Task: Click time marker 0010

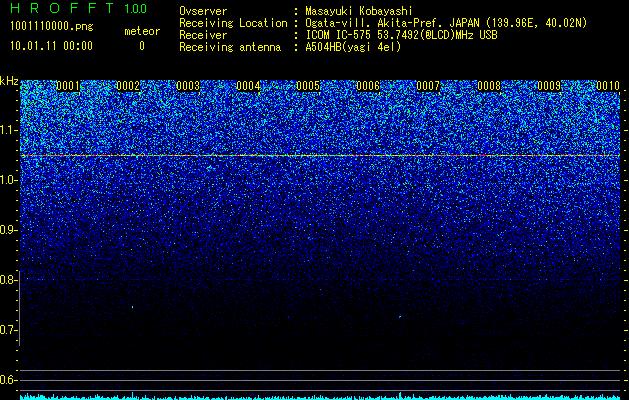Action: (x=608, y=86)
